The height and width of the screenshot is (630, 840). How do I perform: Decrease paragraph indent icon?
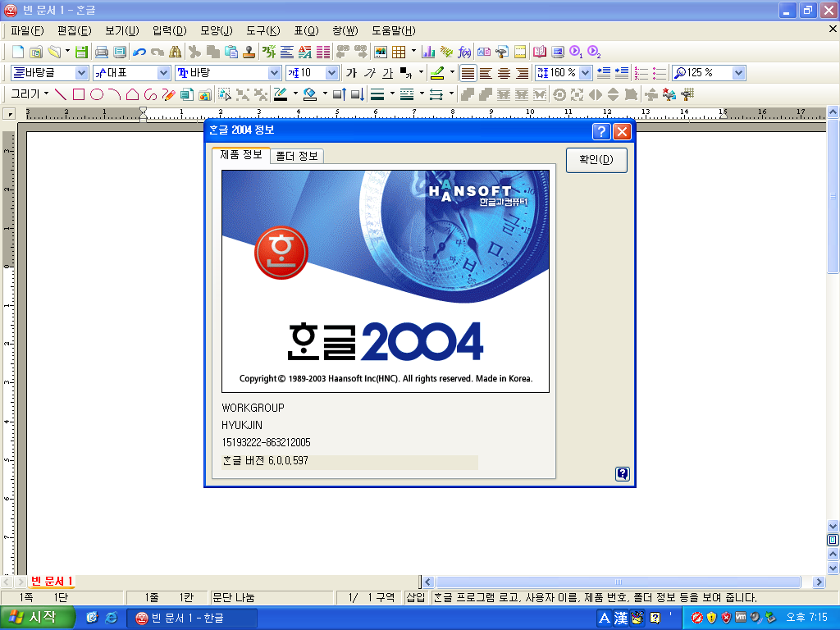click(x=604, y=73)
